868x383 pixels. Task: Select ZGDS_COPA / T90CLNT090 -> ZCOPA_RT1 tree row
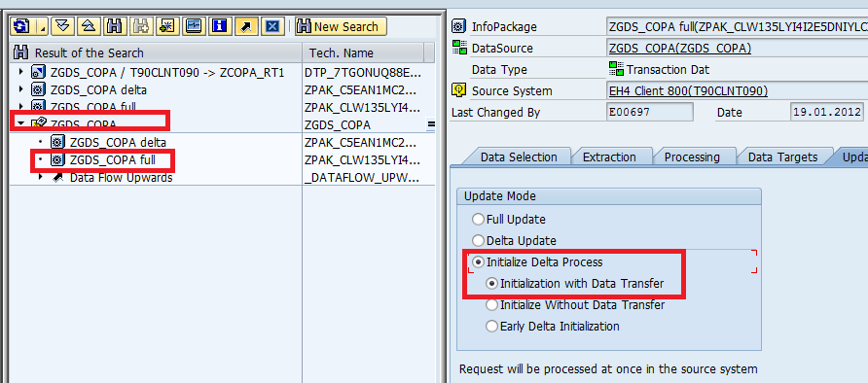(167, 72)
